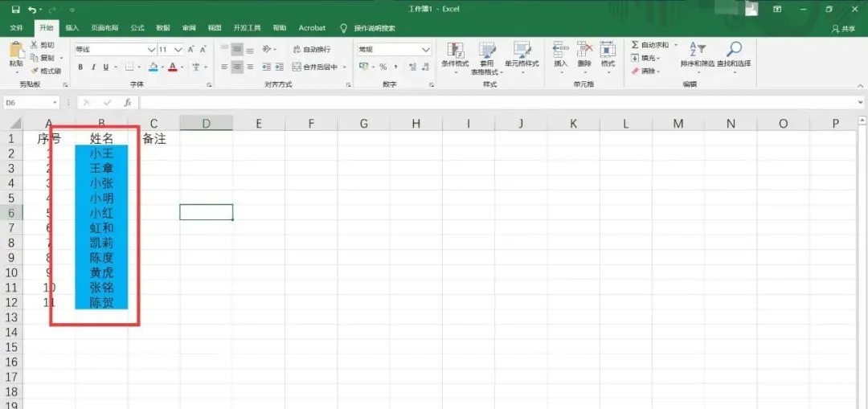Expand the formula bar chevron
Image resolution: width=868 pixels, height=409 pixels.
860,102
